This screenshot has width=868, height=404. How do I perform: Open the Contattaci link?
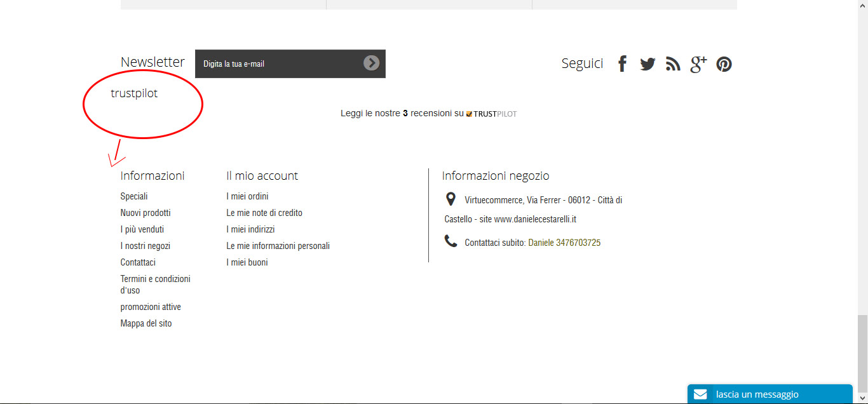[138, 262]
